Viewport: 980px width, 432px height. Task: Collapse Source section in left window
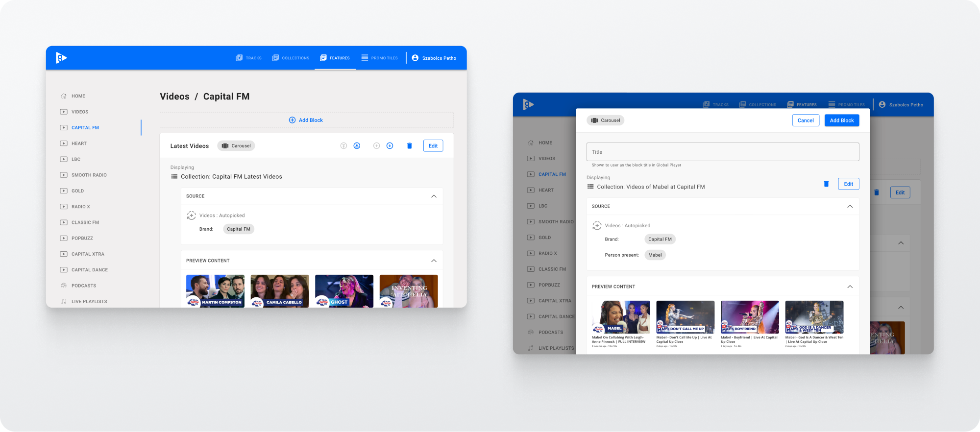pos(434,196)
